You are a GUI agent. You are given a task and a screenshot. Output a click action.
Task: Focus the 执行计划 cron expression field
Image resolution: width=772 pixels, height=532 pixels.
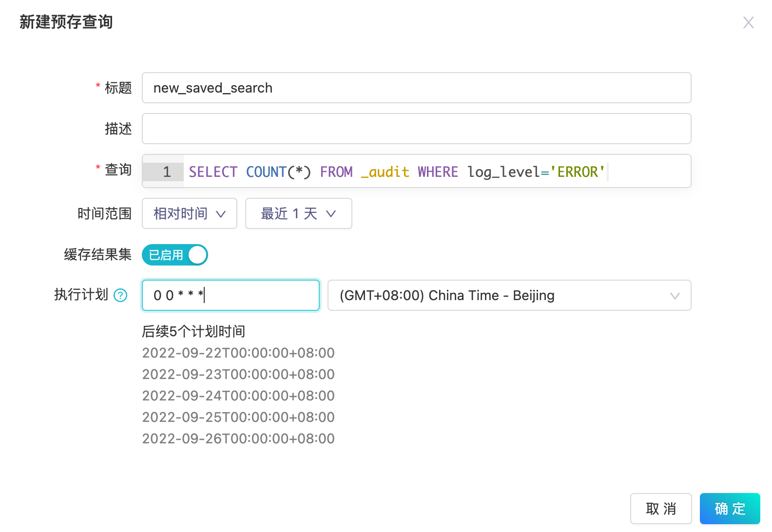(231, 295)
